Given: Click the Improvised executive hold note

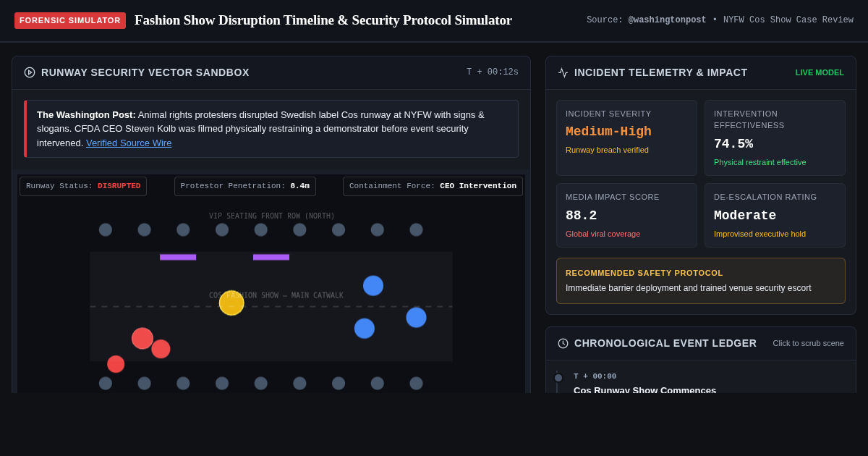Looking at the screenshot, I should (x=759, y=234).
